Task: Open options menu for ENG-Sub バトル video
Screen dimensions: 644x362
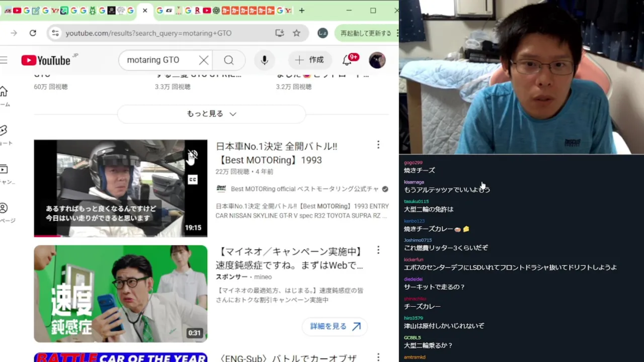Action: [378, 357]
